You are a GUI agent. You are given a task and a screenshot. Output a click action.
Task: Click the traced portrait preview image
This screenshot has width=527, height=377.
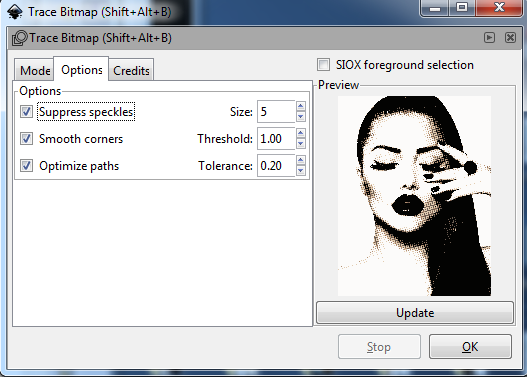coord(414,196)
